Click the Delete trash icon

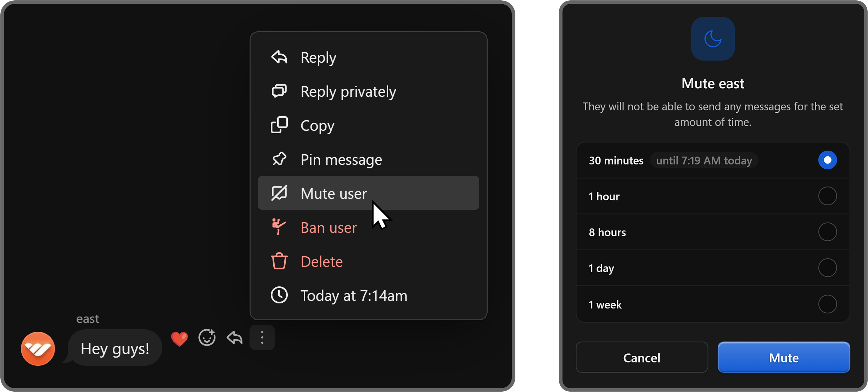click(x=279, y=261)
